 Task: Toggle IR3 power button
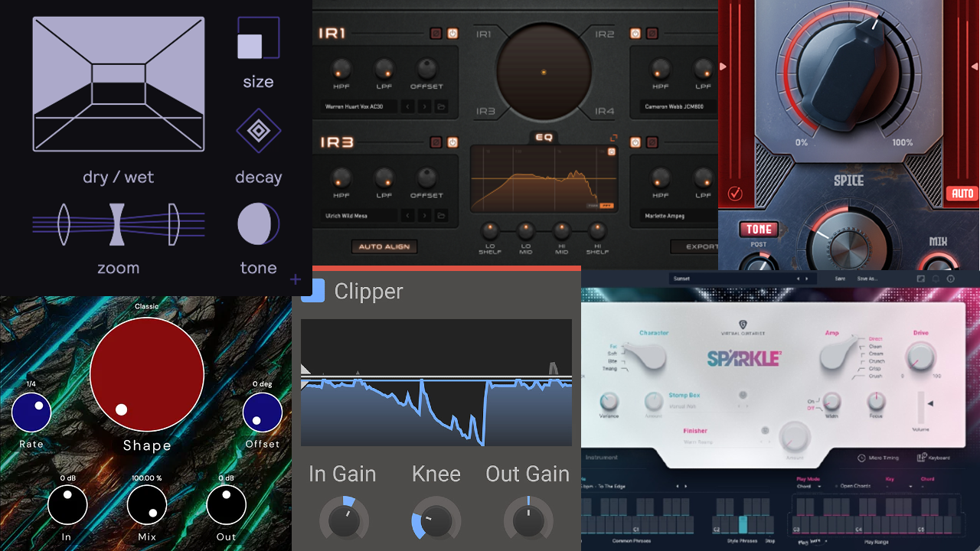452,142
